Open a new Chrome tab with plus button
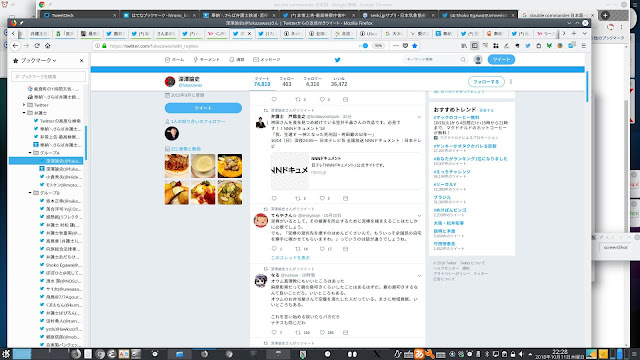This screenshot has width=640, height=360. 605,15
